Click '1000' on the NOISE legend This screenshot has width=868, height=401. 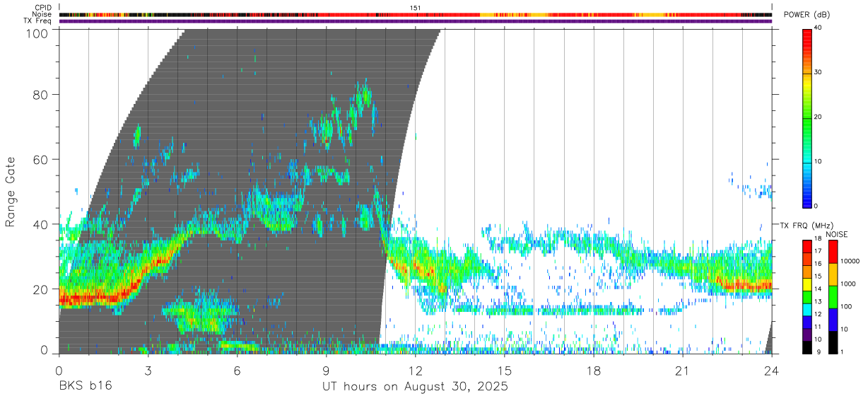coord(848,284)
